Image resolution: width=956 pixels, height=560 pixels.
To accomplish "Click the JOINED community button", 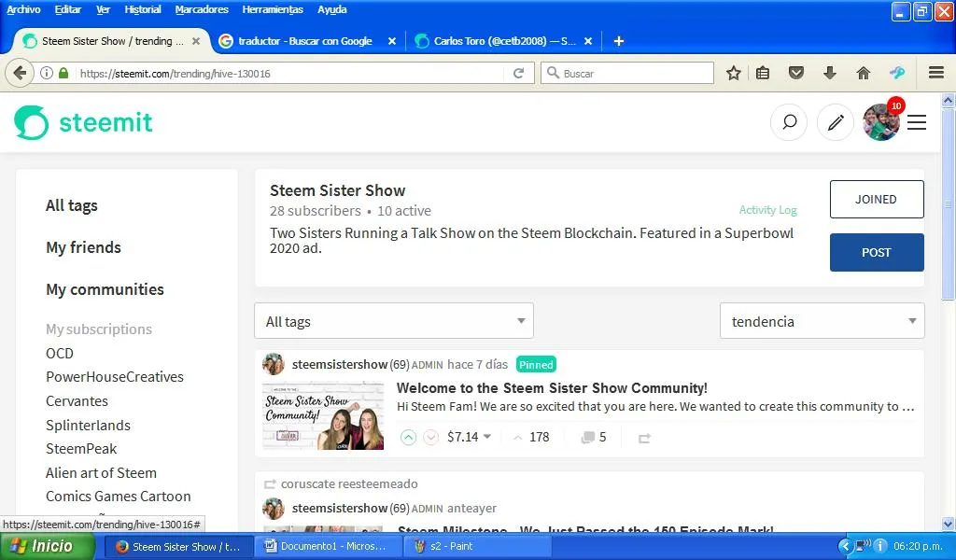I will coord(876,199).
